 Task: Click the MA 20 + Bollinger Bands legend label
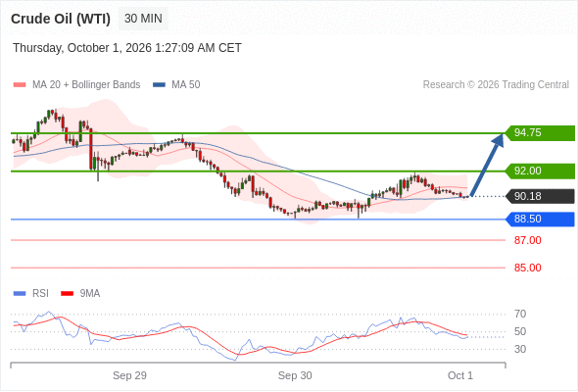point(86,85)
